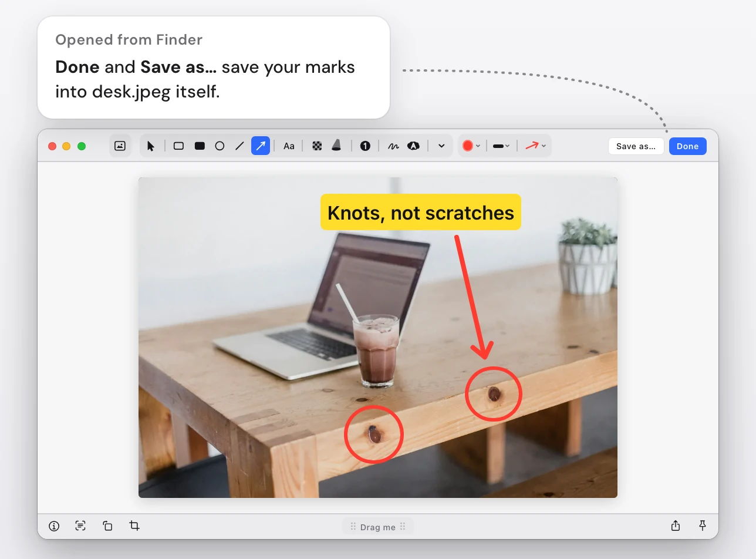
Task: Select the outlined rectangle tool
Action: click(x=179, y=146)
